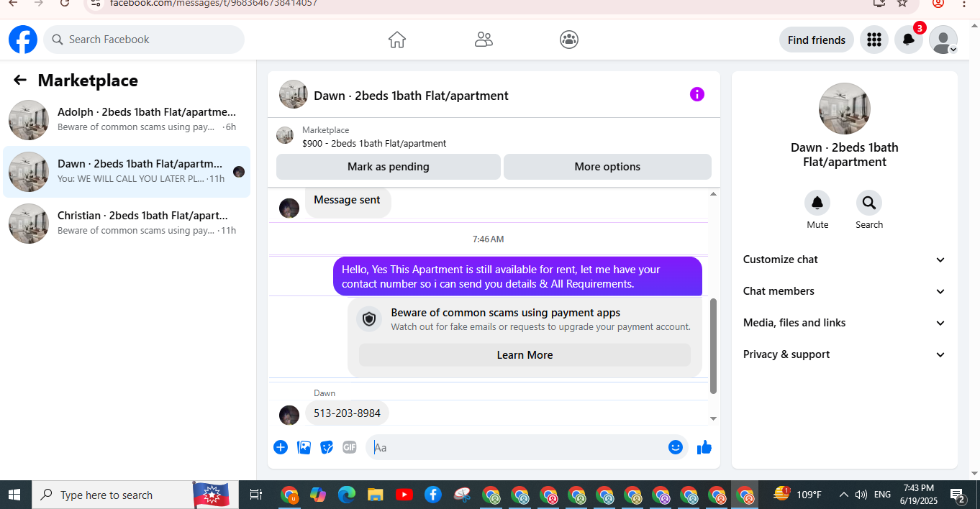Click the Message sent bubble

coord(348,201)
